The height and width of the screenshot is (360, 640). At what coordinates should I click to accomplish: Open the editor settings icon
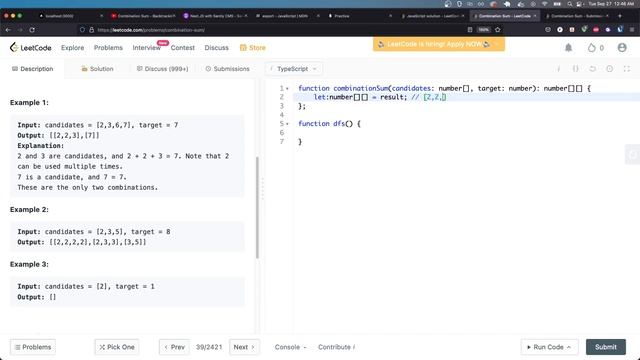(609, 69)
